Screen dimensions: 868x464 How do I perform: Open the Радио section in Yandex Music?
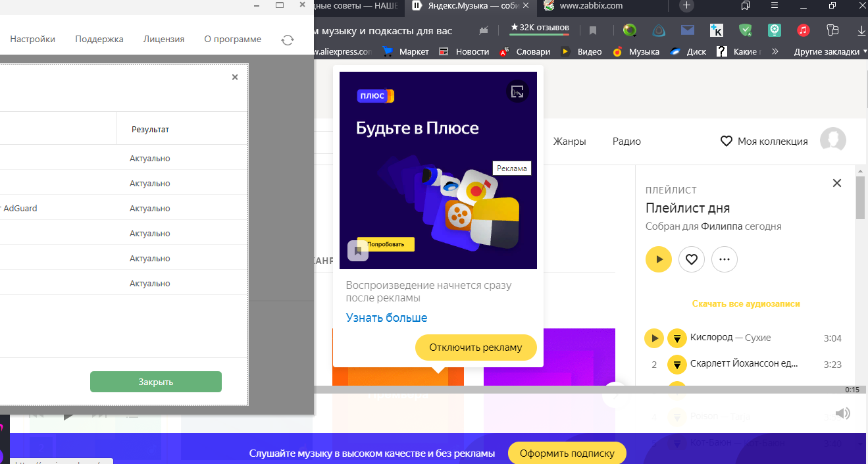coord(626,142)
